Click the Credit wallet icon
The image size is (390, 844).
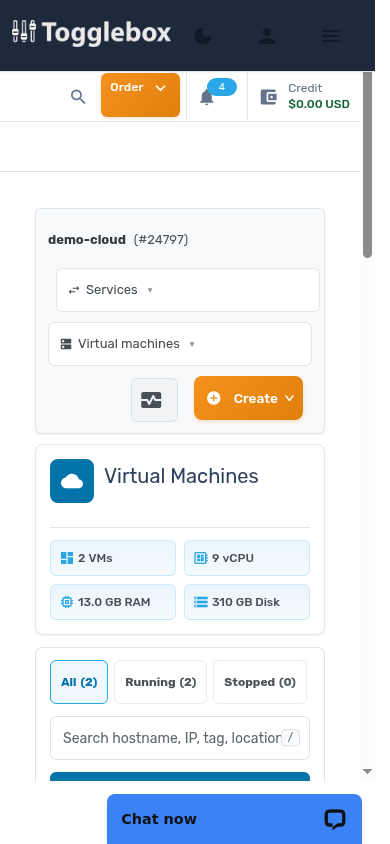pyautogui.click(x=268, y=97)
